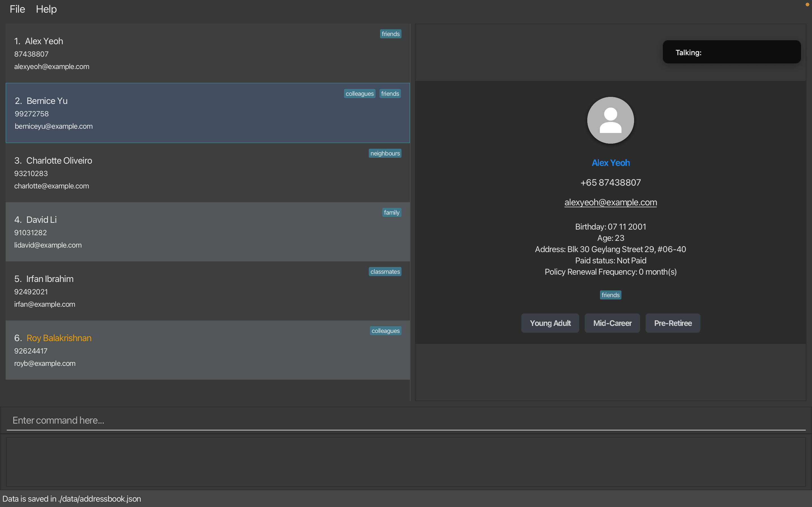Click the profile avatar icon
This screenshot has width=812, height=507.
coord(610,120)
